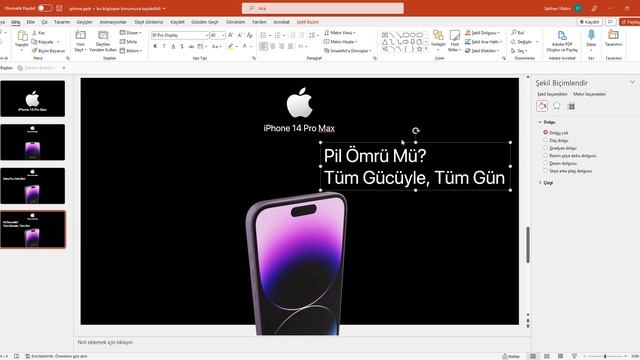Toggle underline (A) formatting
Viewport: 640px width, 360px height.
tap(173, 47)
